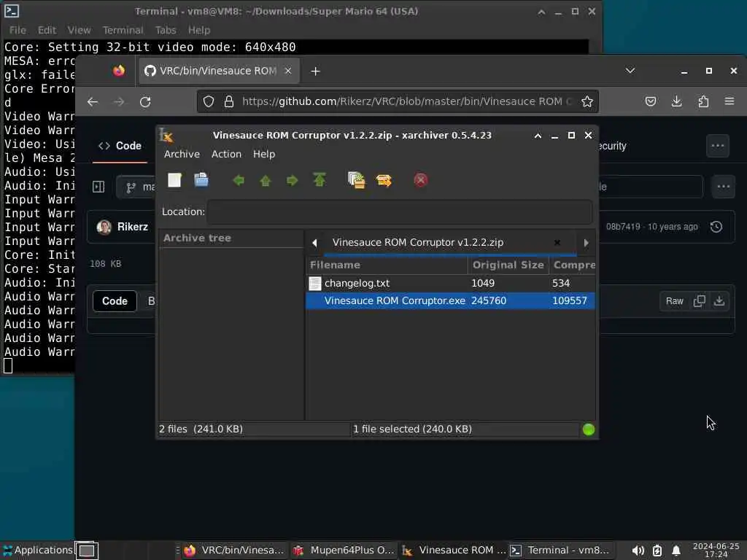747x560 pixels.
Task: Roll up xarchiver window with caret button
Action: tap(538, 136)
